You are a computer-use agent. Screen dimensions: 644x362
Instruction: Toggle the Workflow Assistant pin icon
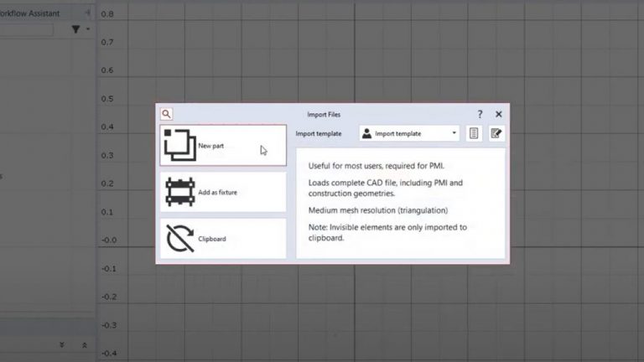[x=87, y=13]
